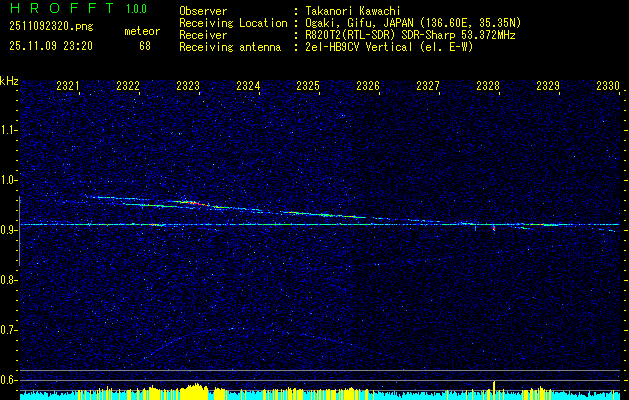Click the 2330 time axis label
The image size is (629, 400).
pos(608,85)
